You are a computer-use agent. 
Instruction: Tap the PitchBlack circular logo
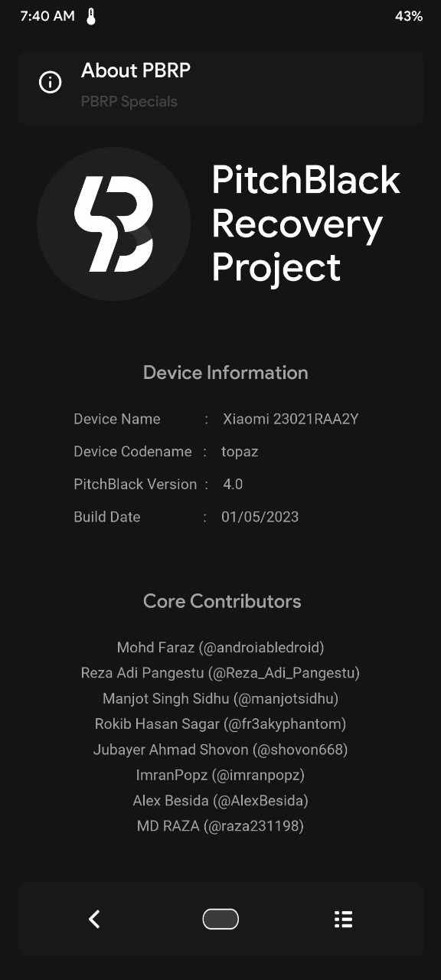113,224
